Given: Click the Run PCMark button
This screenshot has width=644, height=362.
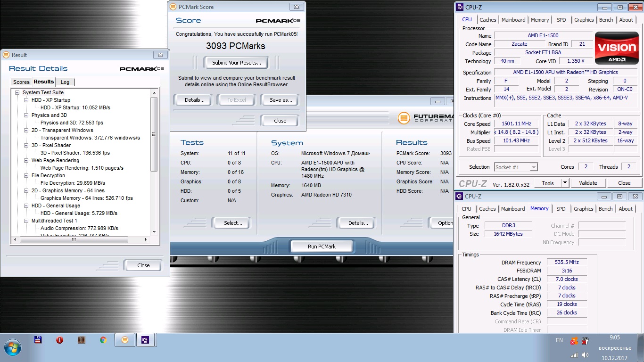Looking at the screenshot, I should 322,247.
